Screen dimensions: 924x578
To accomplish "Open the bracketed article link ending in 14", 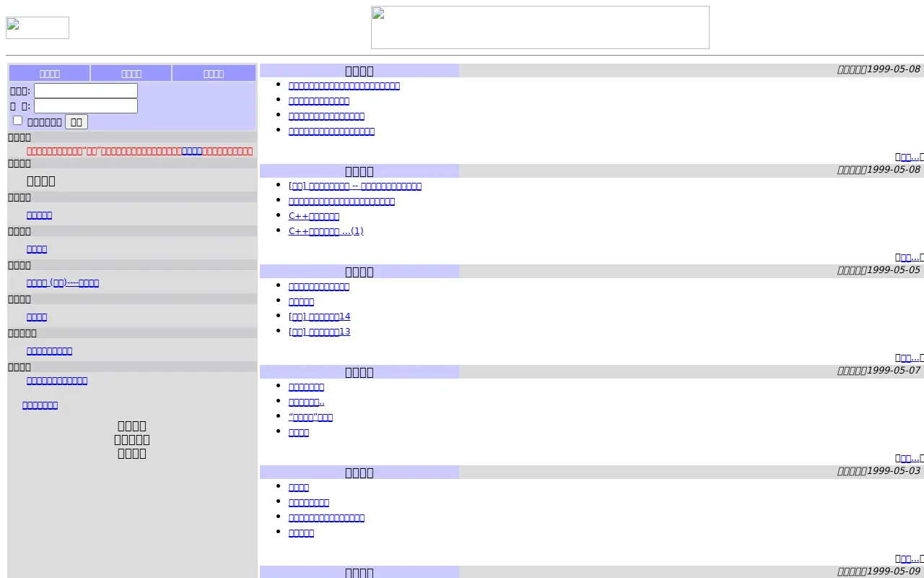I will click(320, 316).
